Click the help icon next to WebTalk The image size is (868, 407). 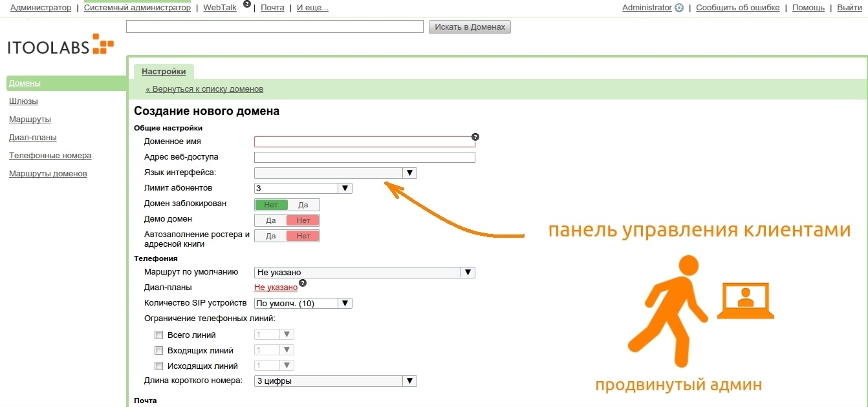[x=246, y=5]
